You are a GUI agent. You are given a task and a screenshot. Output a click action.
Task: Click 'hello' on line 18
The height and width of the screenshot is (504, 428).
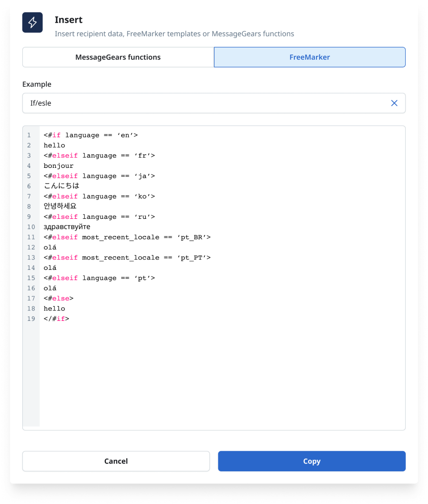point(54,309)
